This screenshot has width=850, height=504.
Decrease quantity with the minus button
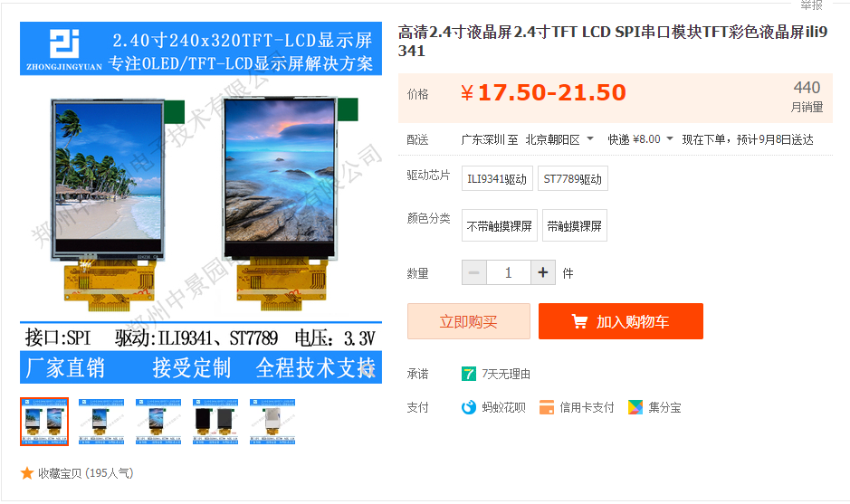[x=474, y=272]
